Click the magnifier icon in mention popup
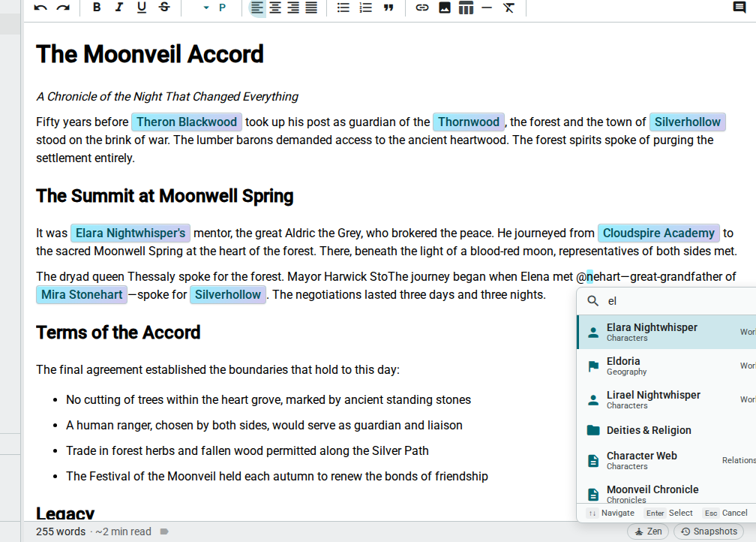Image resolution: width=756 pixels, height=542 pixels. [592, 301]
